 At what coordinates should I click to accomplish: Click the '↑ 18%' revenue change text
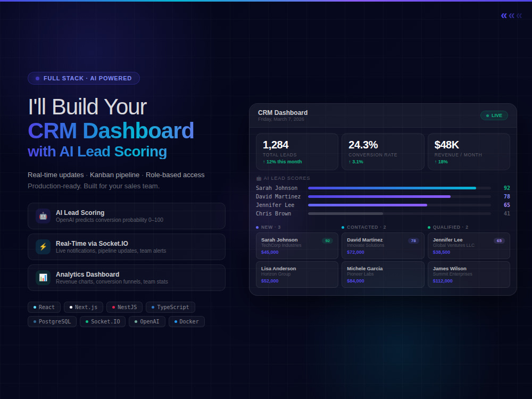441,162
